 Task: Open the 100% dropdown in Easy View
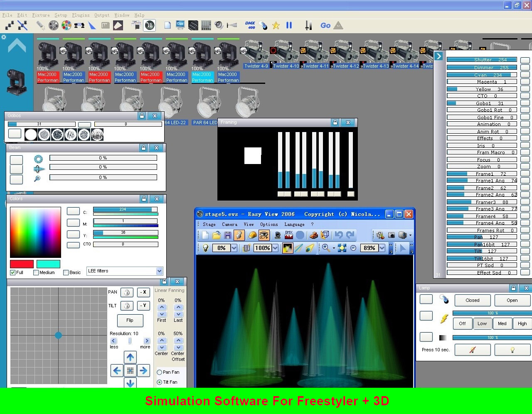tap(275, 248)
